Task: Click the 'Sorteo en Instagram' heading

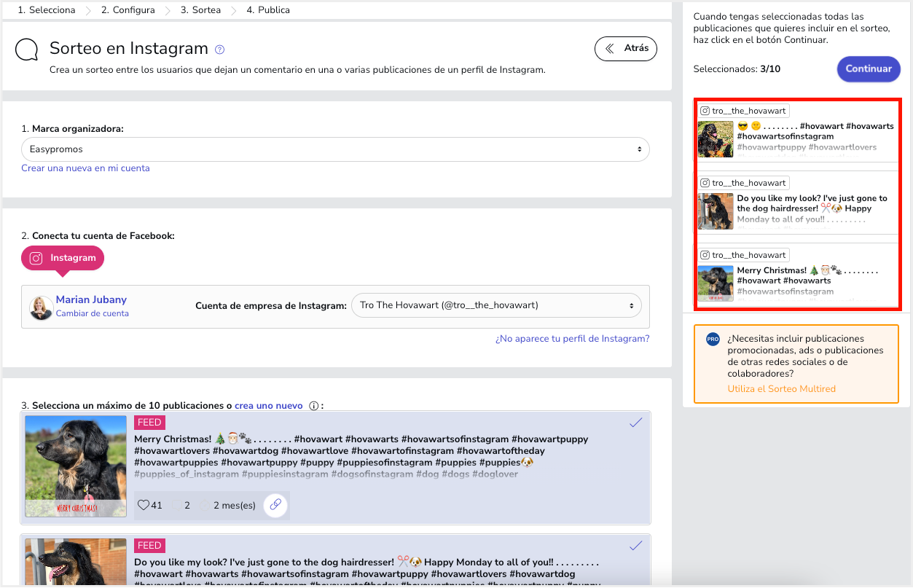Action: coord(129,49)
